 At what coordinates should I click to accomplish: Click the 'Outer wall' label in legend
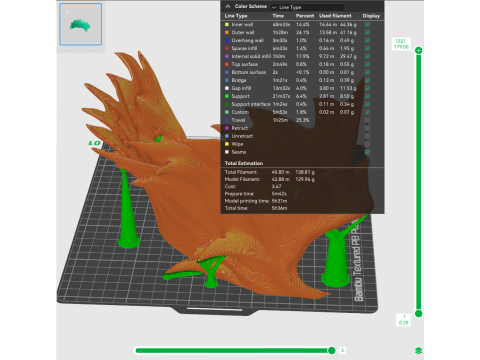[243, 32]
